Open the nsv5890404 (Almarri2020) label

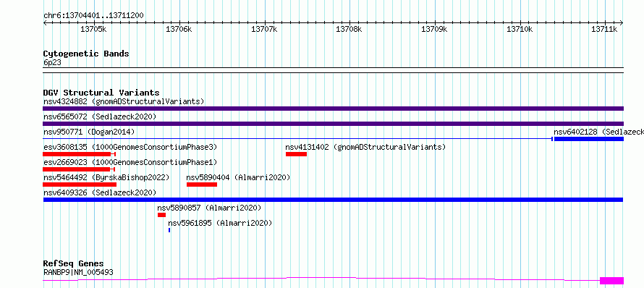click(x=238, y=177)
